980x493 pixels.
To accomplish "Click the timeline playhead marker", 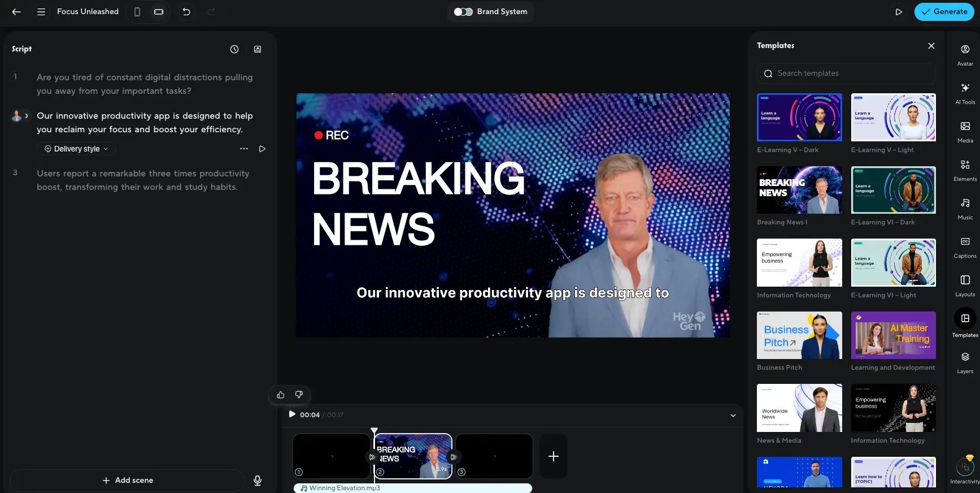I will (374, 431).
